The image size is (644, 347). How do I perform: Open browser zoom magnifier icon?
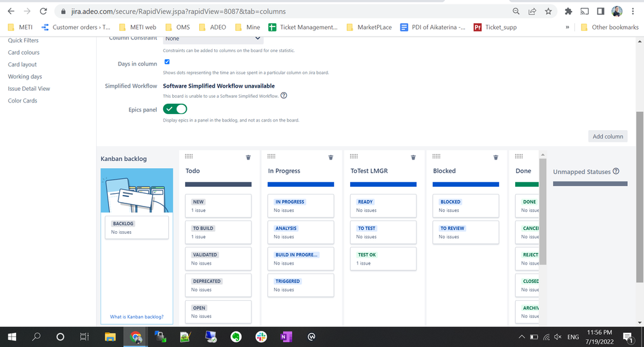tap(516, 12)
